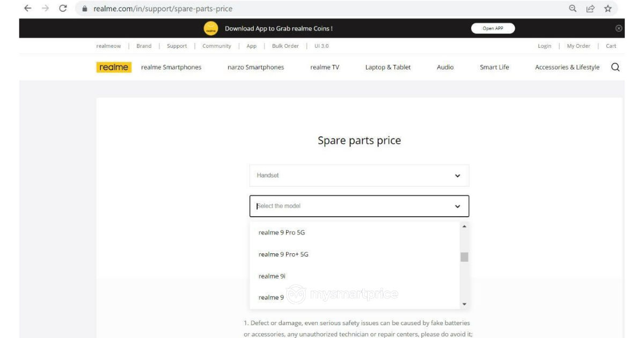Open site search magnifier icon

pyautogui.click(x=616, y=67)
